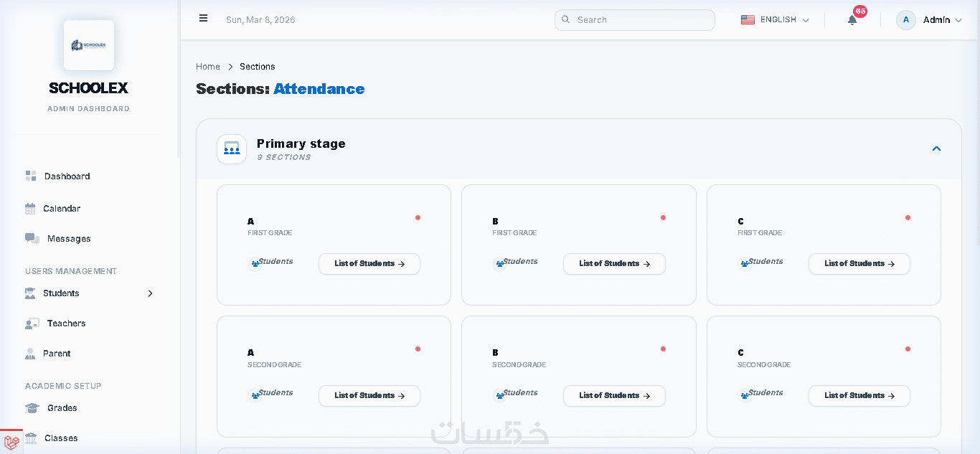Click students icon in First Grade A card
The image size is (980, 454).
pos(254,264)
